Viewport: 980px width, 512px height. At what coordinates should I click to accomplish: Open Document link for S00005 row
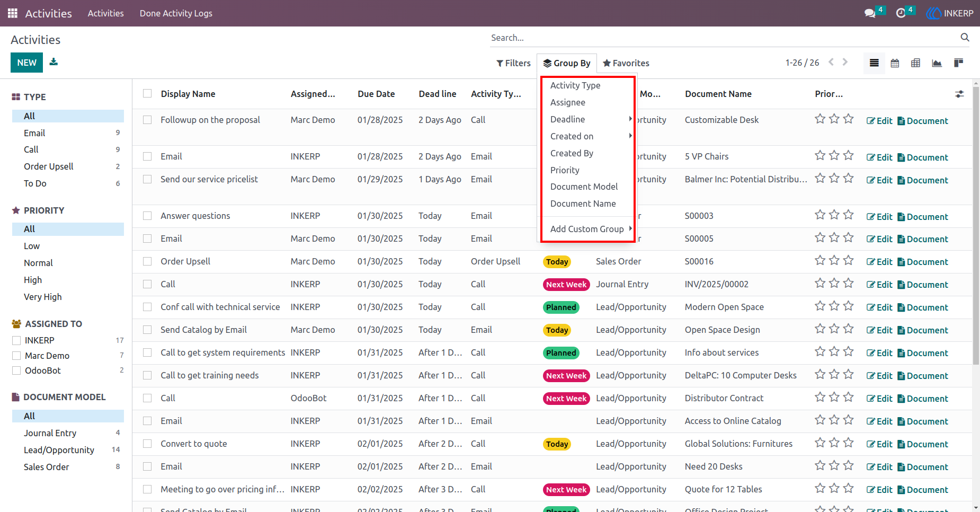pos(923,239)
